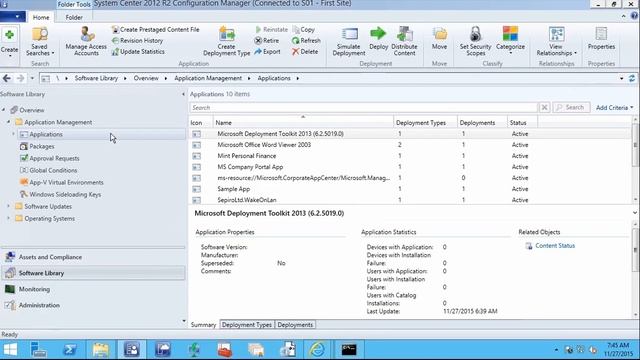
Task: Select the Sample App row
Action: pyautogui.click(x=410, y=189)
